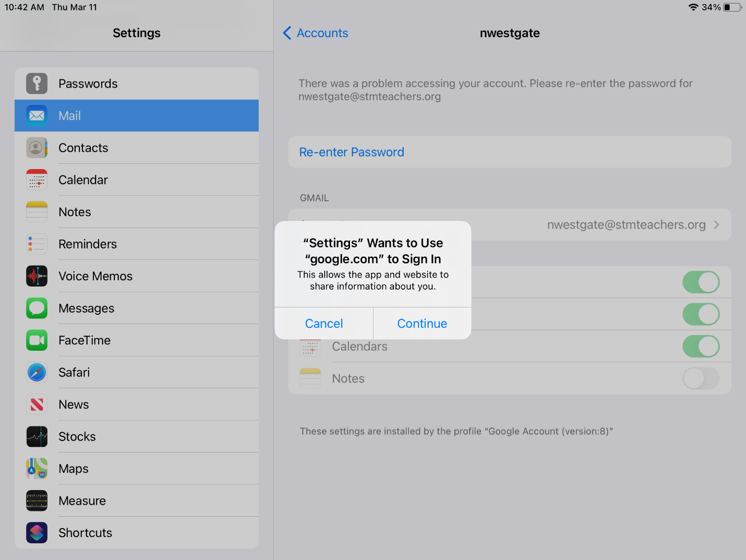Viewport: 746px width, 560px height.
Task: Tap the Measure ruler icon
Action: pos(37,501)
